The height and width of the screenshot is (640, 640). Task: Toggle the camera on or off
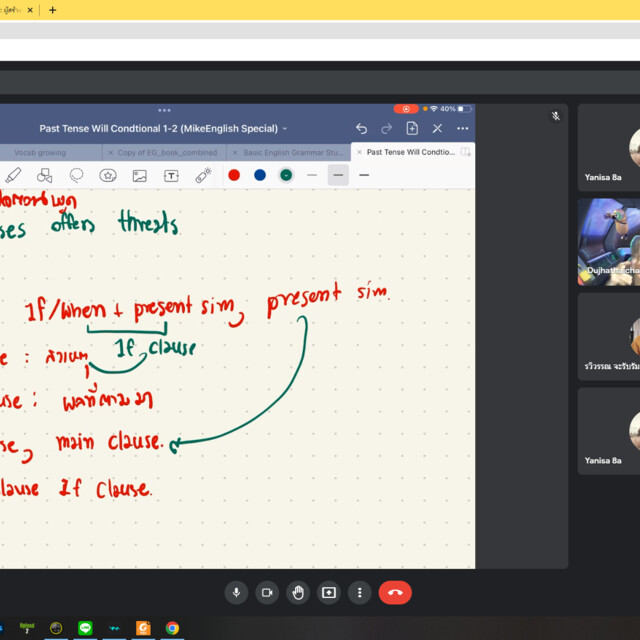(267, 592)
